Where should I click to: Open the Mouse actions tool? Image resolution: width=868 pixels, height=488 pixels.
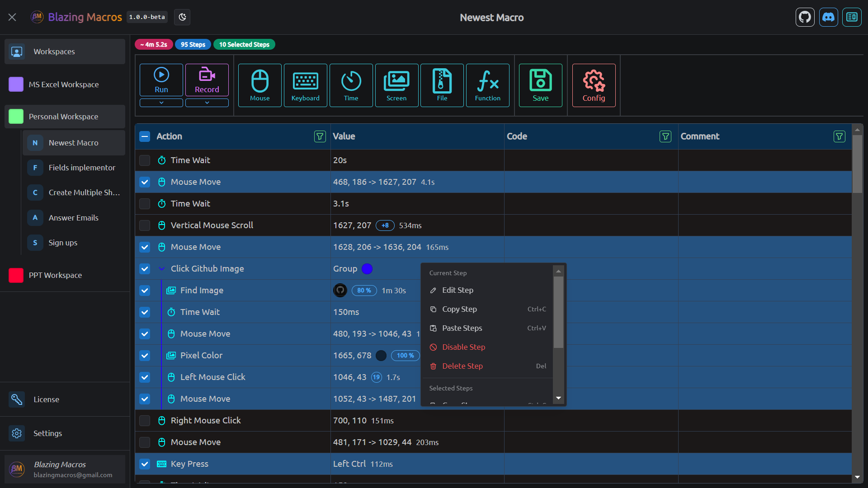coord(259,85)
